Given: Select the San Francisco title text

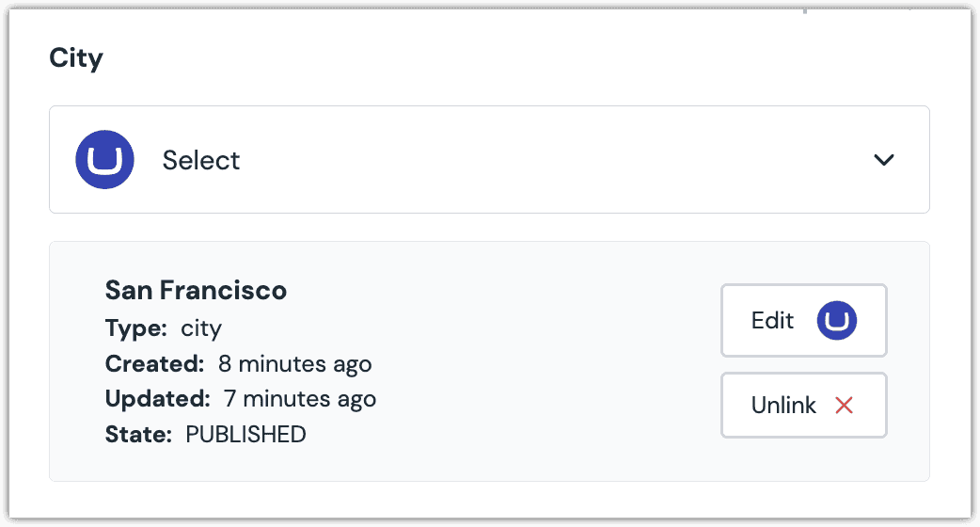Looking at the screenshot, I should (x=196, y=290).
